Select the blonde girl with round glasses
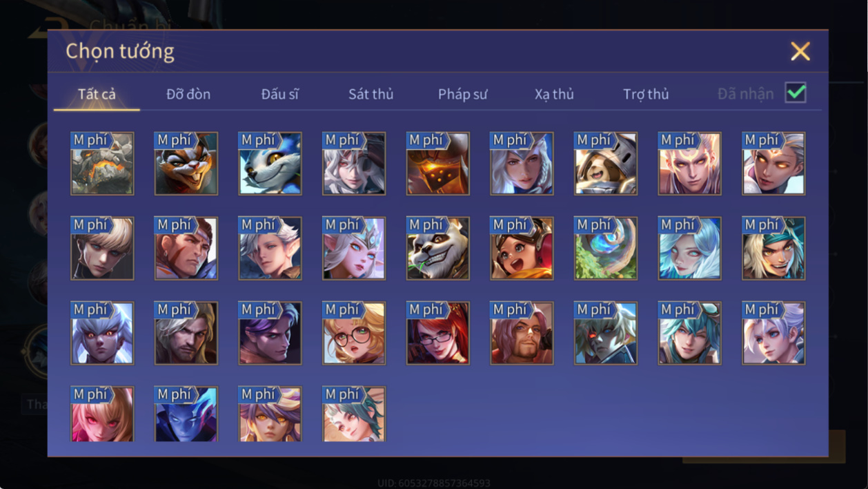868x489 pixels. point(354,333)
